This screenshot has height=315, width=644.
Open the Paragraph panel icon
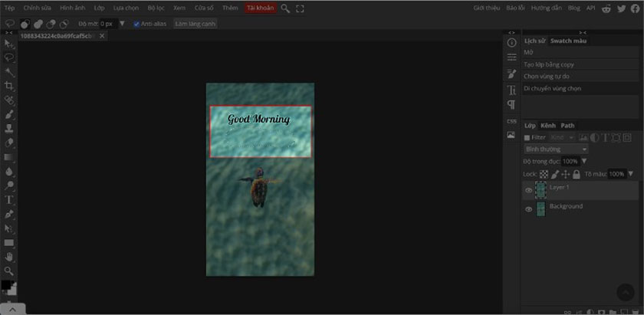click(511, 105)
